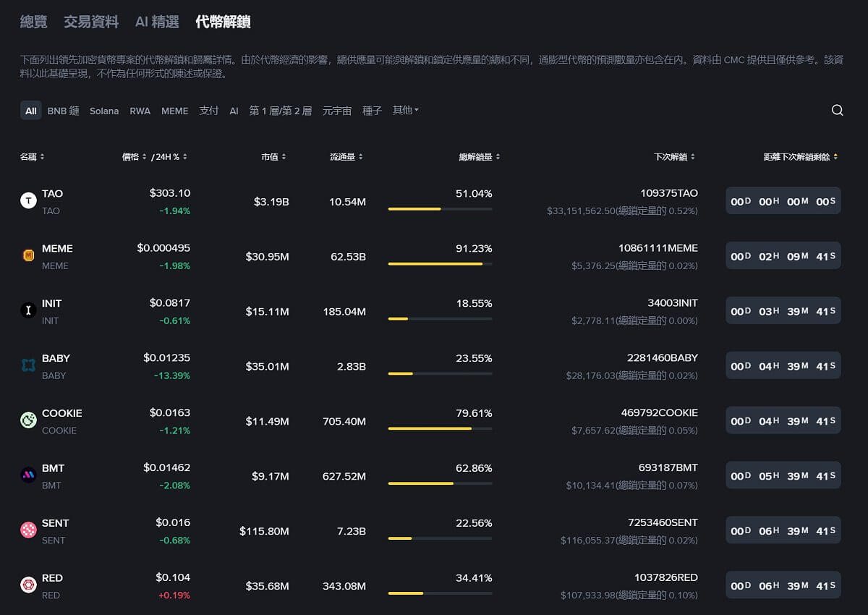Filter by 第 1 層/第 2 層

tap(281, 111)
